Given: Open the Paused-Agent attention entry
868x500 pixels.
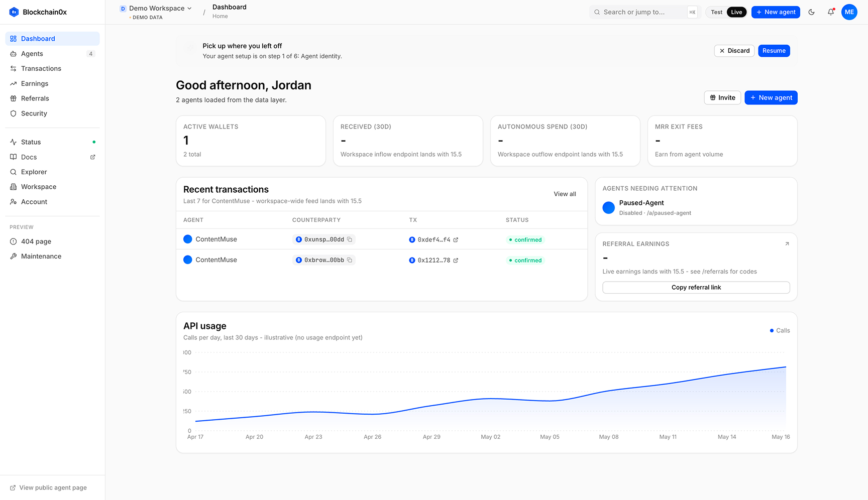Looking at the screenshot, I should [696, 208].
